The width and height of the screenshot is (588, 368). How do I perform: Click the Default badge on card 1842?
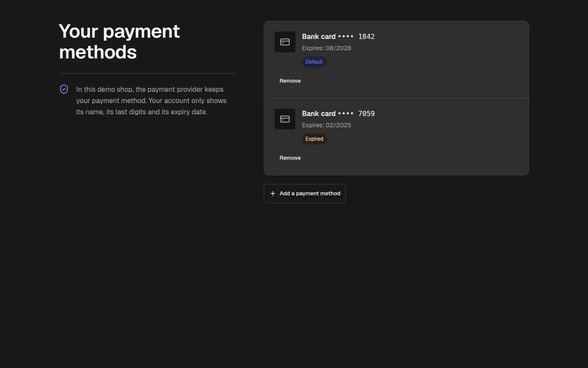click(x=314, y=62)
